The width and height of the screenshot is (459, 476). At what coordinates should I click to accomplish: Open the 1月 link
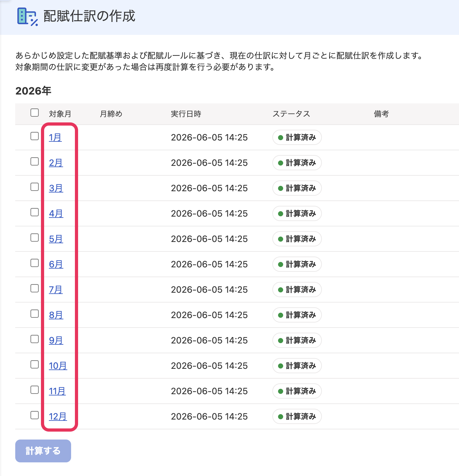[55, 137]
